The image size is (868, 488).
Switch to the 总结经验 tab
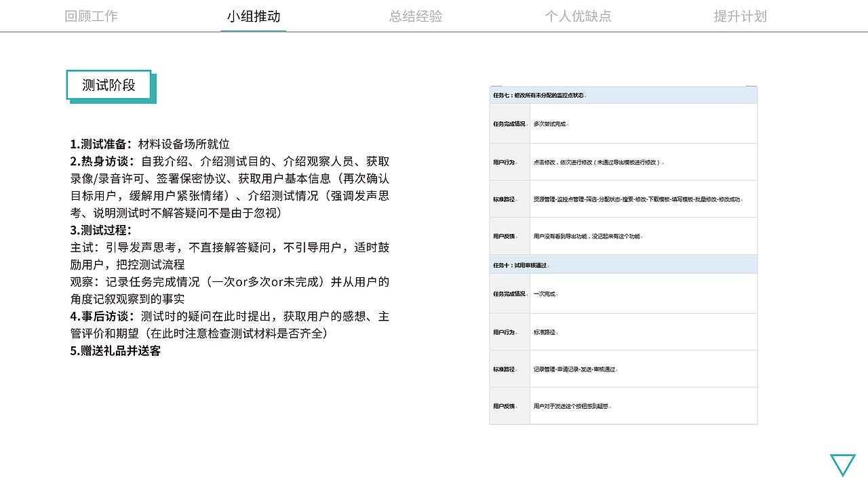416,16
